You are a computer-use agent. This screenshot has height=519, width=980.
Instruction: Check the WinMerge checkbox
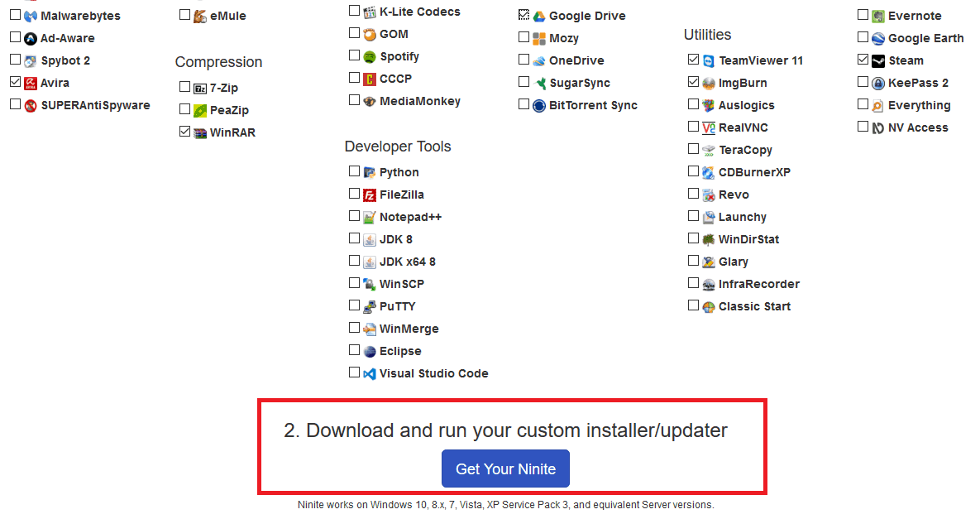(x=355, y=328)
